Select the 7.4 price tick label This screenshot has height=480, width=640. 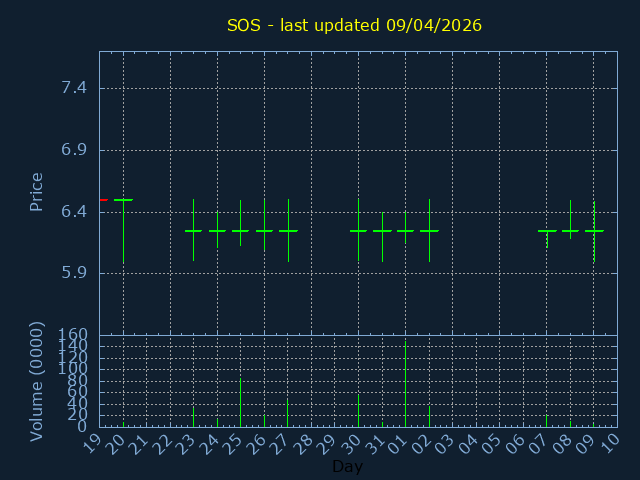(x=74, y=88)
